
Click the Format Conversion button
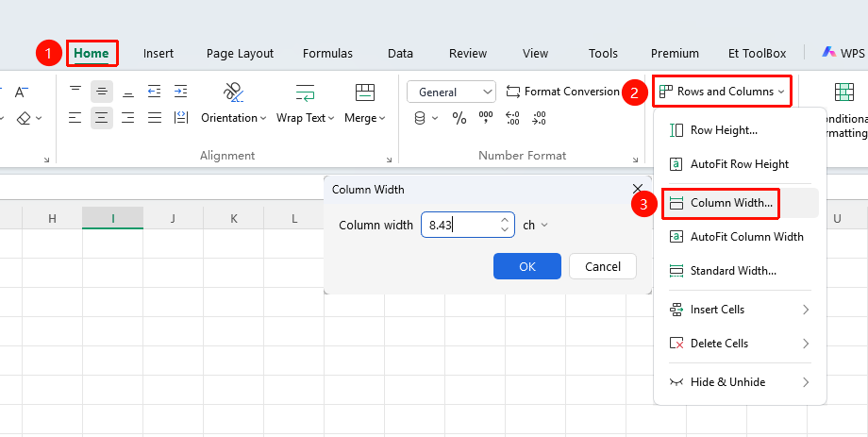tap(563, 92)
